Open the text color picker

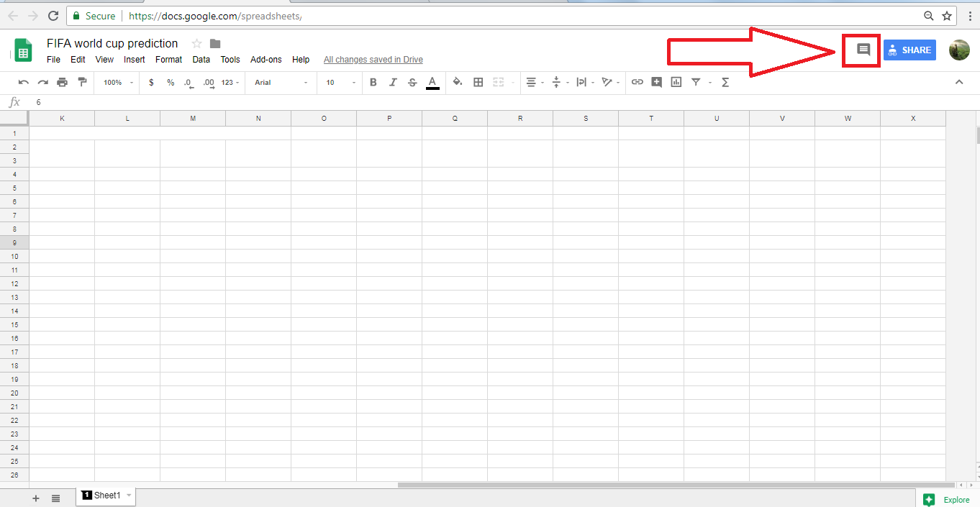pyautogui.click(x=432, y=83)
